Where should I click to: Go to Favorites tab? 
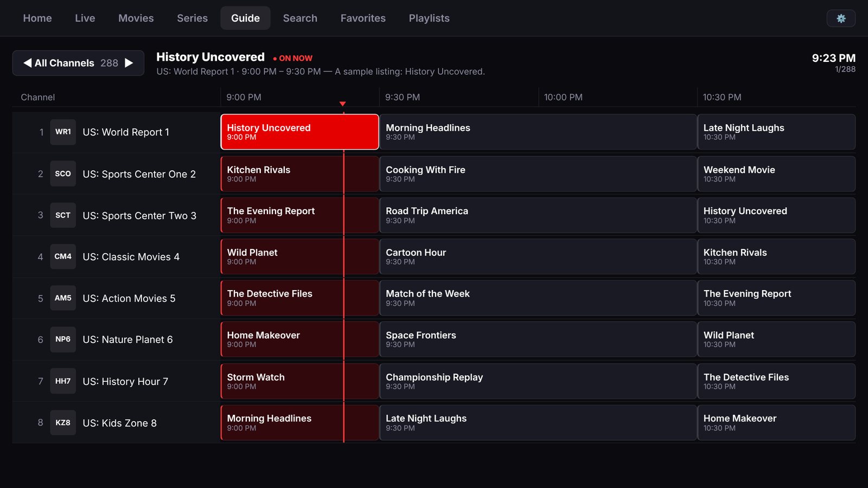tap(363, 18)
